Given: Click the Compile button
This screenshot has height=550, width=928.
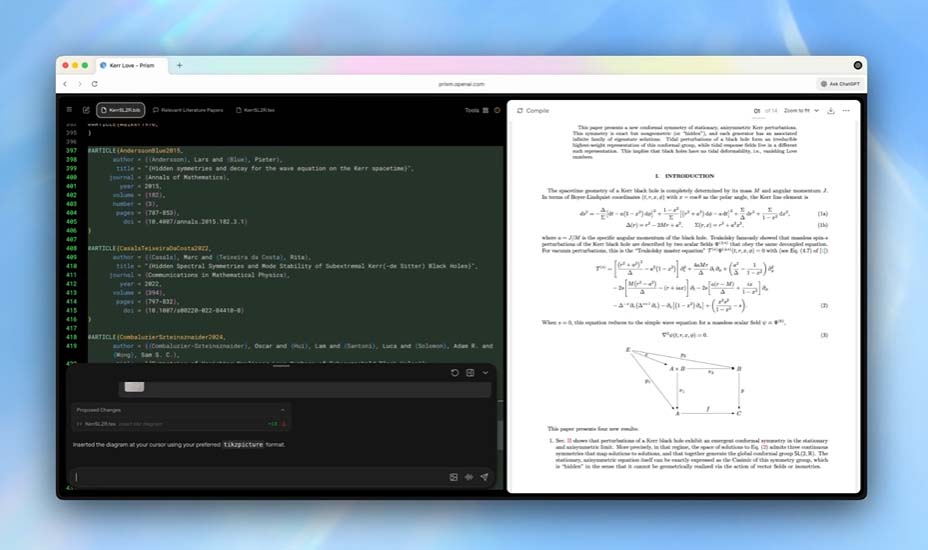Looking at the screenshot, I should [533, 111].
